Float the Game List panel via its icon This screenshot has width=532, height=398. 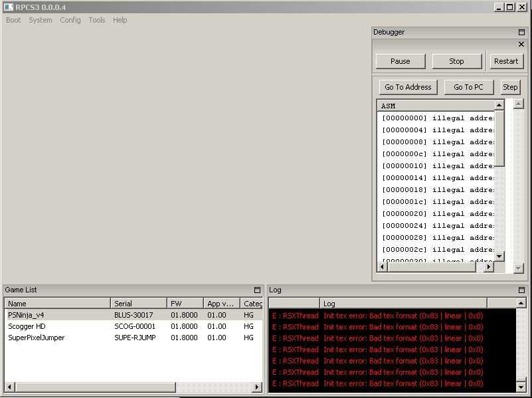coord(257,290)
